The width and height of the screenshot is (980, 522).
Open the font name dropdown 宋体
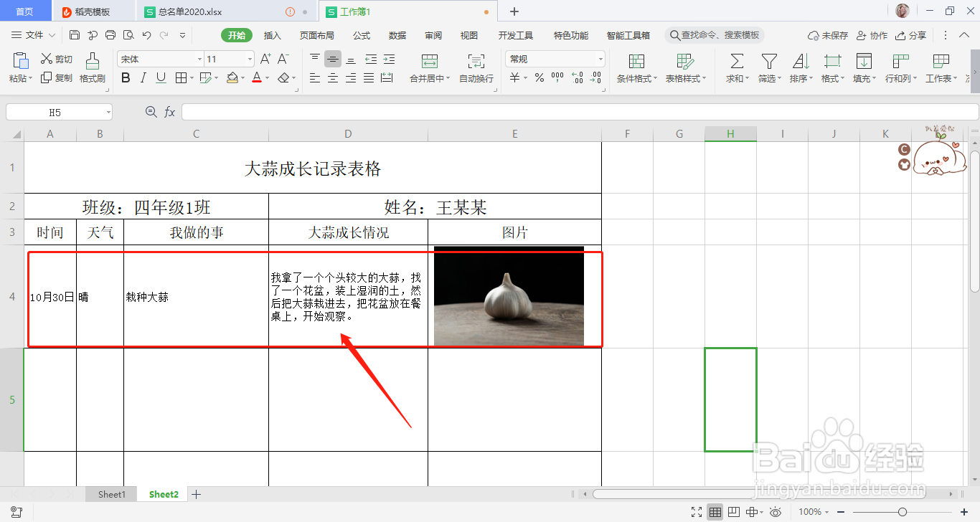tap(199, 59)
